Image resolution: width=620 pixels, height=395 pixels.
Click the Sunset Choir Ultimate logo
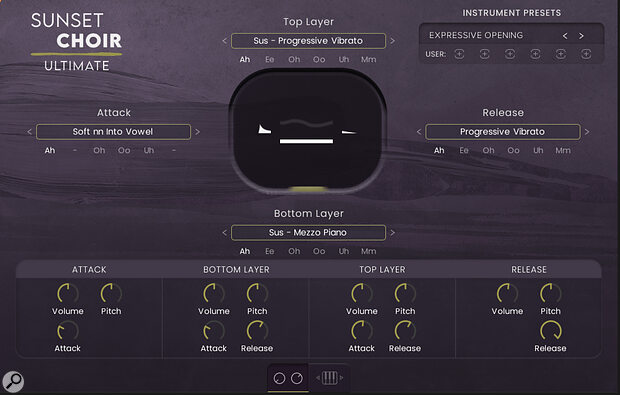click(x=76, y=42)
